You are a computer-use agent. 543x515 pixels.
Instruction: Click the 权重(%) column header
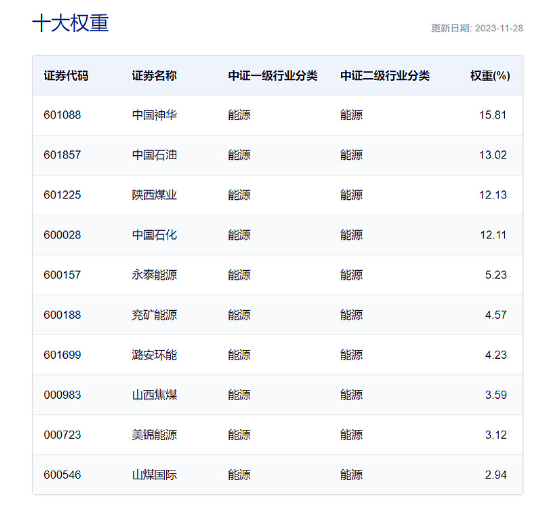pos(490,76)
